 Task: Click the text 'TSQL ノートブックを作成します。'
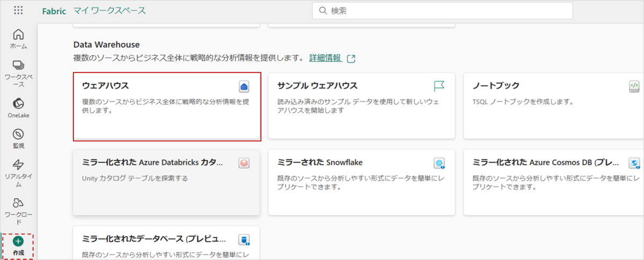pyautogui.click(x=523, y=101)
